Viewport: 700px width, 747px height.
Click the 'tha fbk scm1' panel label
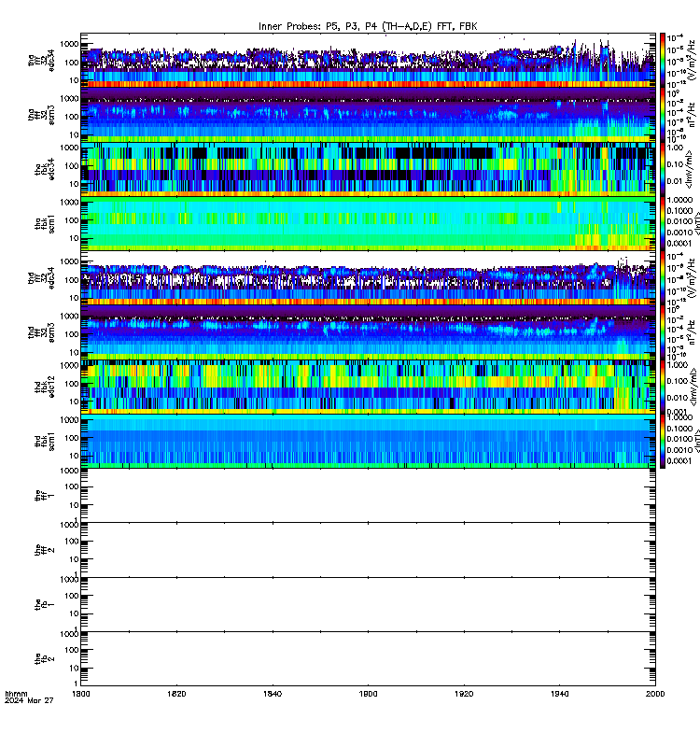click(45, 224)
